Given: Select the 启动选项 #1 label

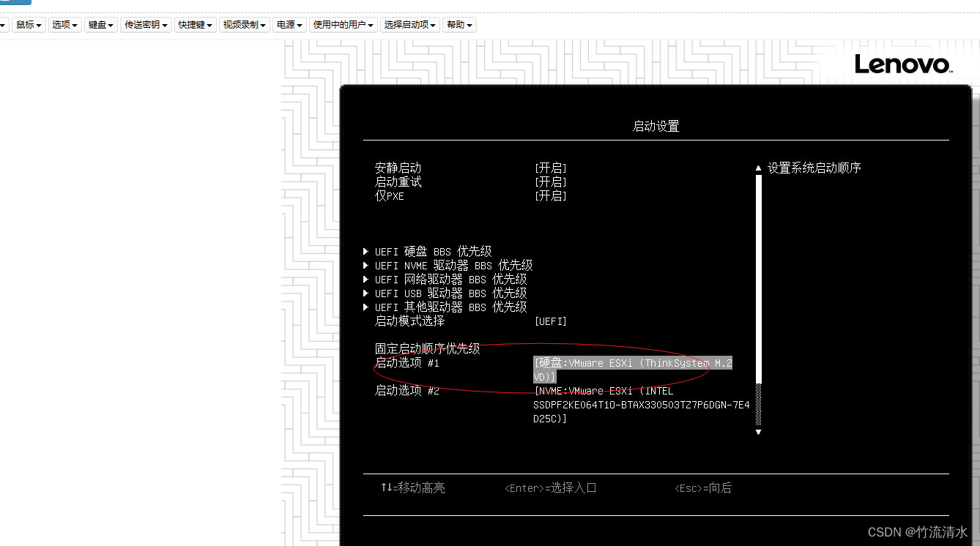Looking at the screenshot, I should point(407,363).
